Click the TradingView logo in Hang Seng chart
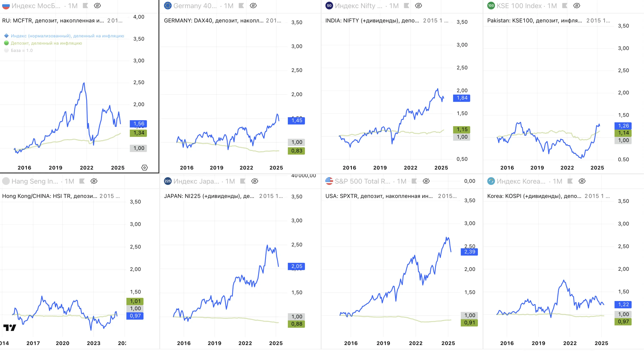 [10, 328]
